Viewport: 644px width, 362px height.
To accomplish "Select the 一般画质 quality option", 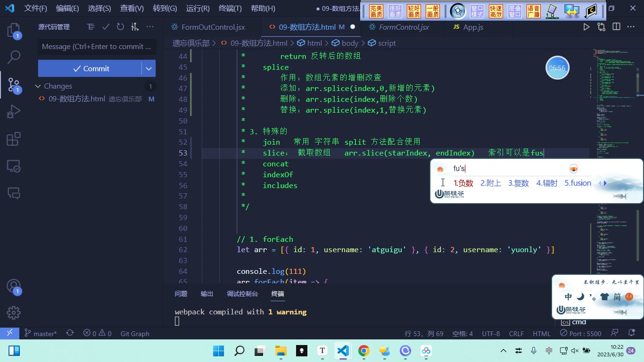I will (x=433, y=11).
